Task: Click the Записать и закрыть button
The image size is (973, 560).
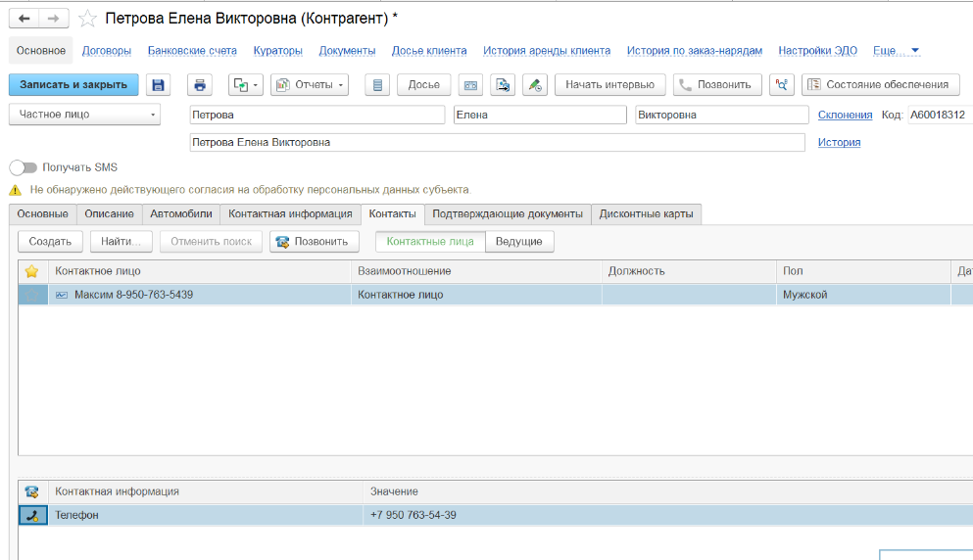Action: click(x=73, y=85)
